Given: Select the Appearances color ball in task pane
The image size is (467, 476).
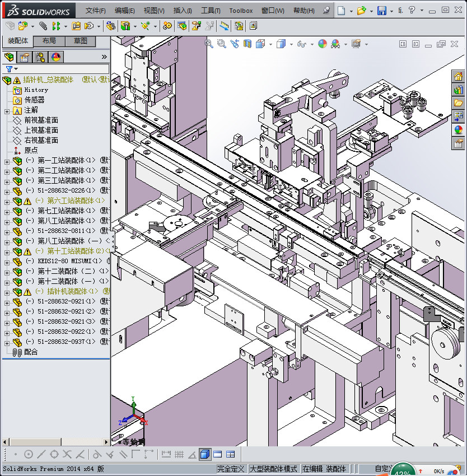Looking at the screenshot, I should (x=459, y=130).
